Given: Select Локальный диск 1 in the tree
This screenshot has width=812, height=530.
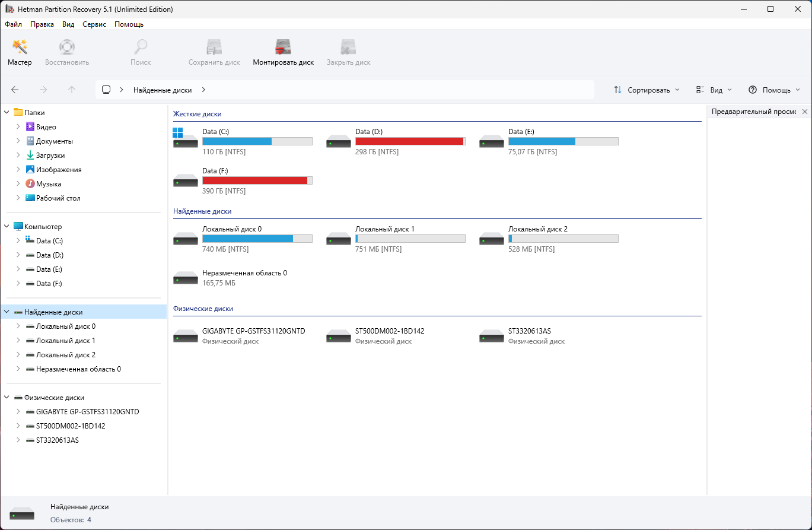Looking at the screenshot, I should coord(66,340).
